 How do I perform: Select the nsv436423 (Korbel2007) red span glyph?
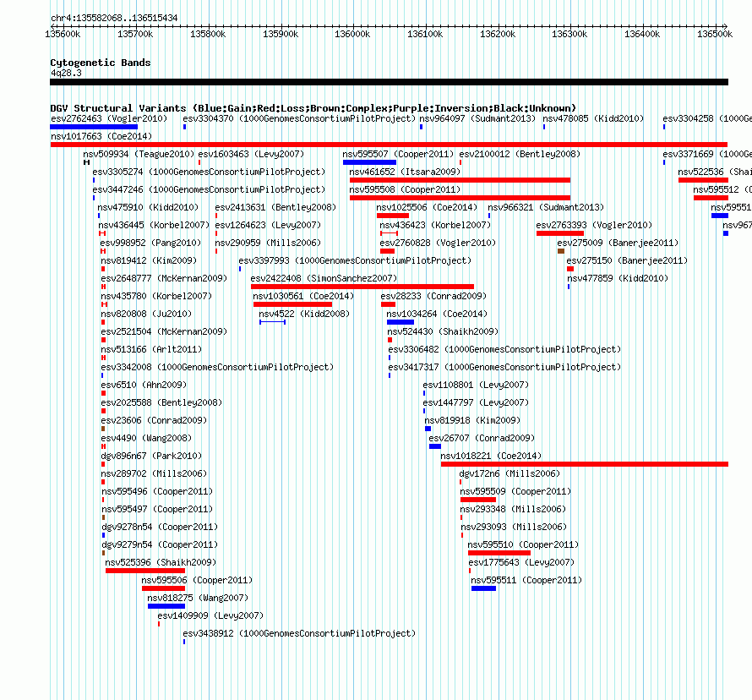coord(389,233)
